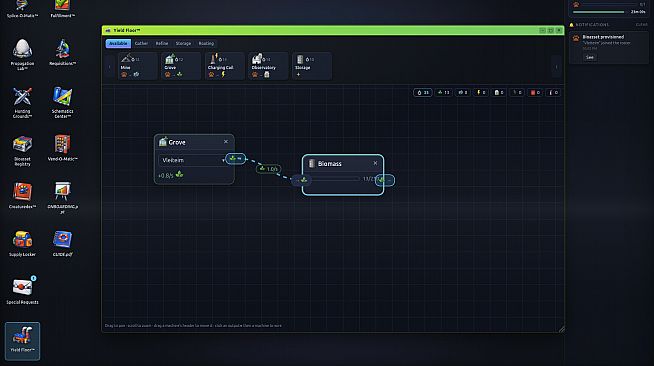Click the lightning energy resource counter
Screen dimensions: 654x366
(x=480, y=93)
